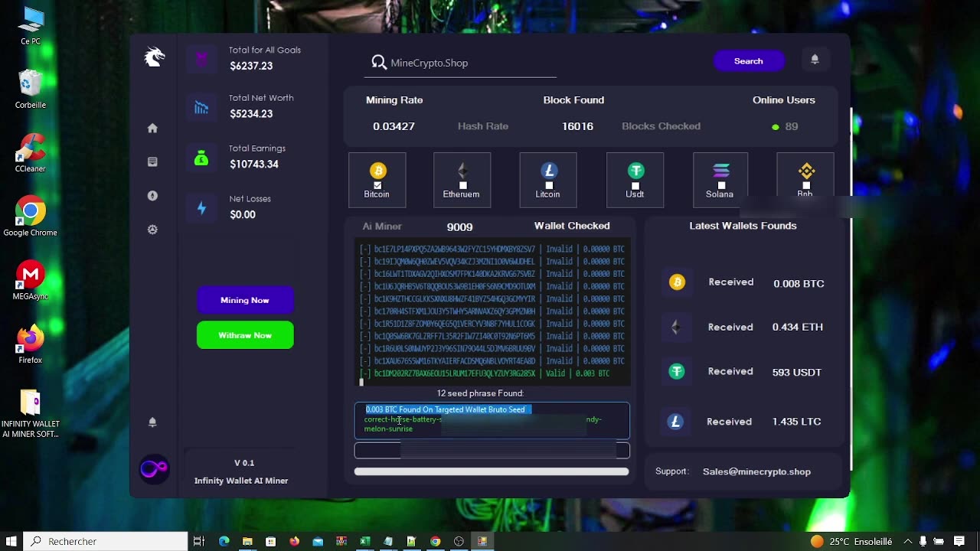The height and width of the screenshot is (551, 980).
Task: Click the Wallet Checked count 9009
Action: click(459, 227)
